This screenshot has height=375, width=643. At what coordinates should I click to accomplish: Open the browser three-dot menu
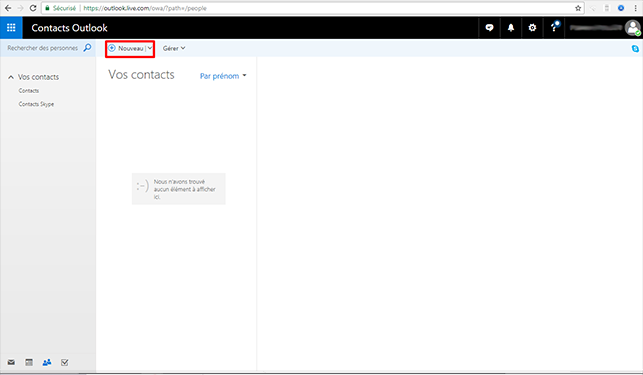(636, 8)
